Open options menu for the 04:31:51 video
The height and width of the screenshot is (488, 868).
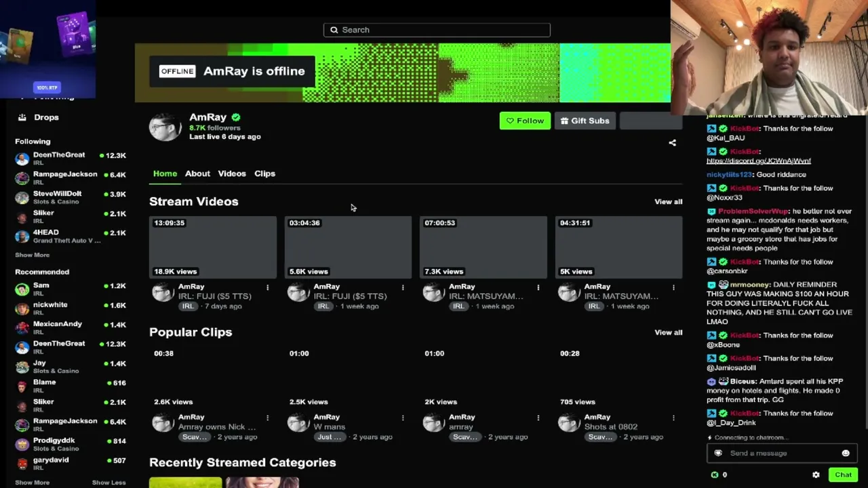[x=673, y=287]
